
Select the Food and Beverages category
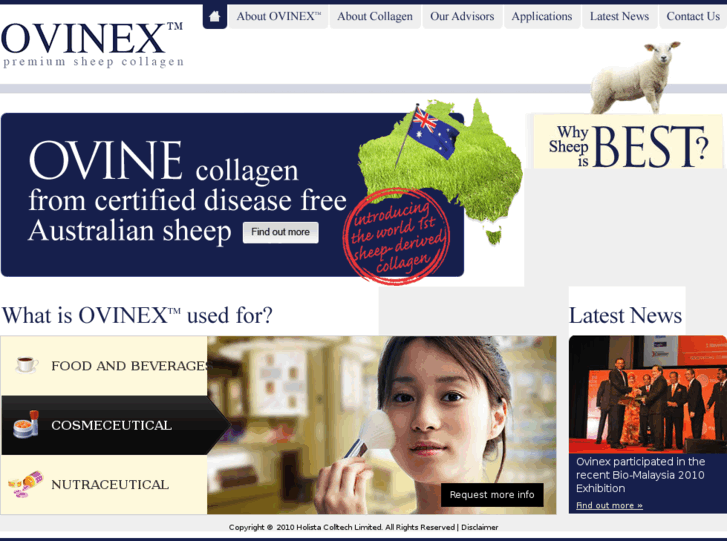coord(104,365)
